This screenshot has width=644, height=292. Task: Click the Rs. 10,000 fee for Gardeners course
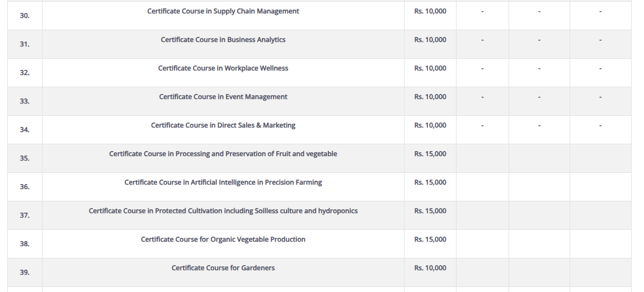click(x=430, y=268)
